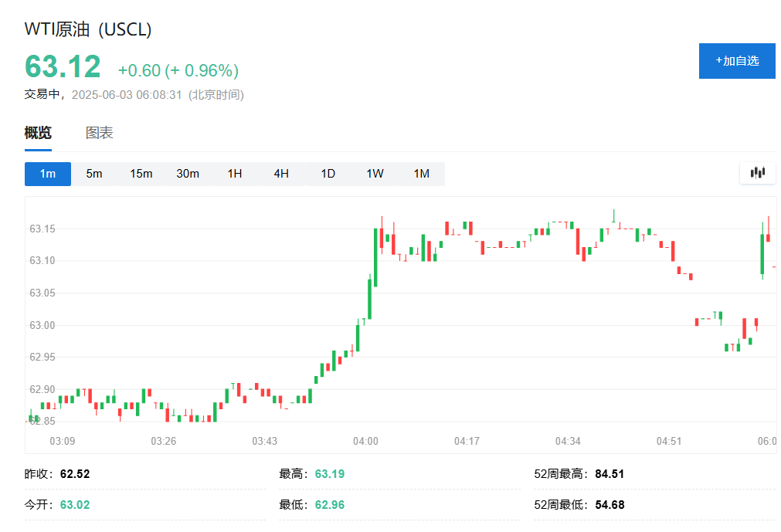Switch to the 概览 tab
Viewport: 781px width, 532px height.
(38, 133)
